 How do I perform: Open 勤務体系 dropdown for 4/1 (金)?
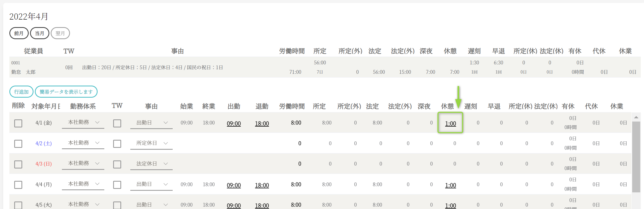(83, 122)
